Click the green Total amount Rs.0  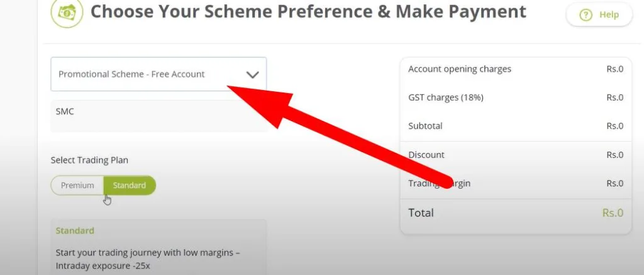tap(612, 213)
